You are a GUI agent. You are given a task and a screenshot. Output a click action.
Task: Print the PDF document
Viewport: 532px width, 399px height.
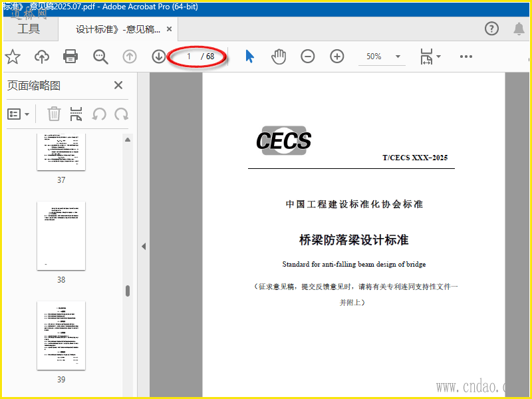coord(70,57)
